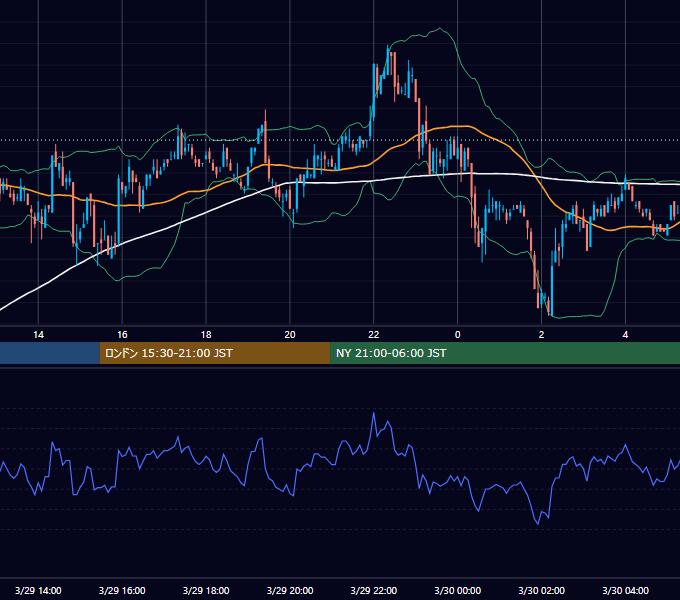Click the 4 hour axis label
Image resolution: width=680 pixels, height=600 pixels.
625,335
